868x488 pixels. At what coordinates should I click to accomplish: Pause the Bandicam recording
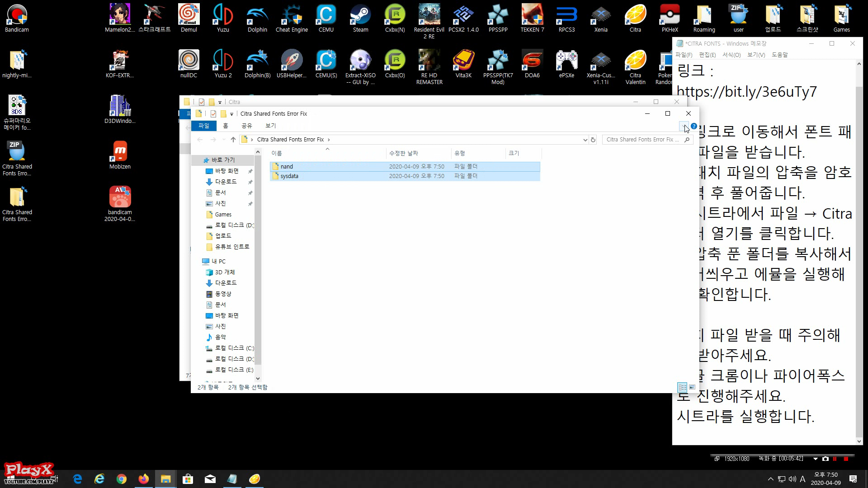[835, 459]
